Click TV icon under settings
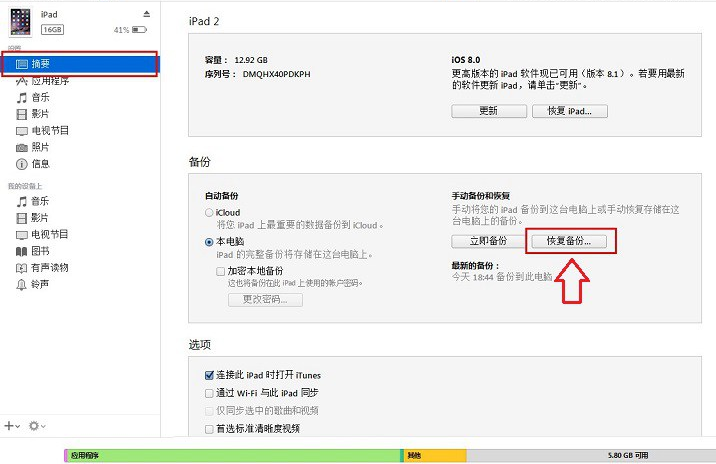The width and height of the screenshot is (716, 464). (x=22, y=131)
